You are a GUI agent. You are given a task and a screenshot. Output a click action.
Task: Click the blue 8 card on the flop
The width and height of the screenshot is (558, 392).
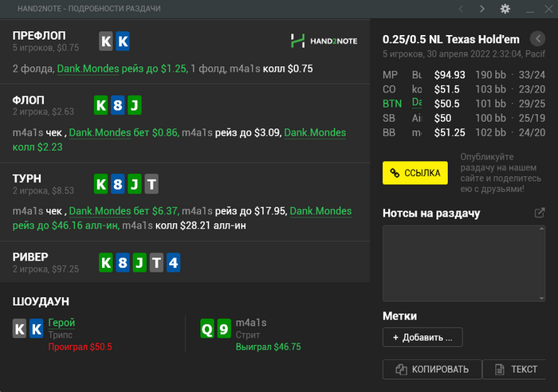[x=118, y=105]
